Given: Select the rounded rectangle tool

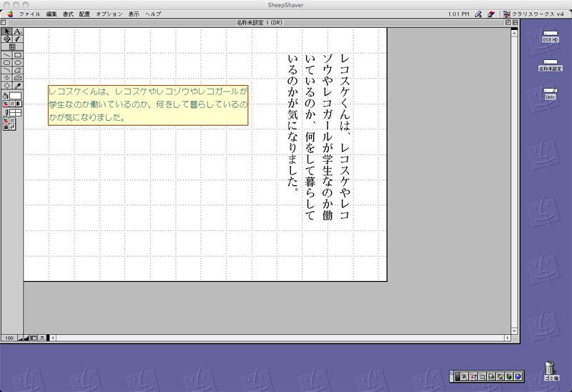Looking at the screenshot, I should tap(6, 62).
